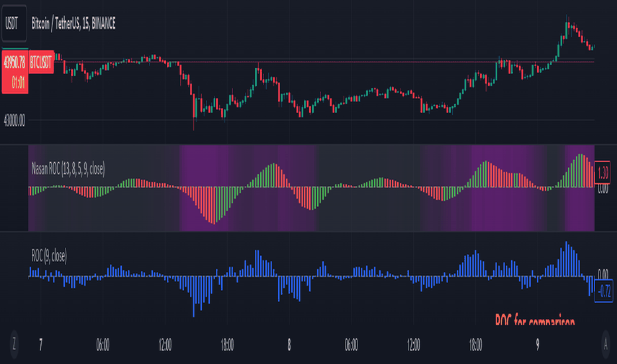Click the red 43950.78 price label
The image size is (617, 364).
(x=15, y=62)
